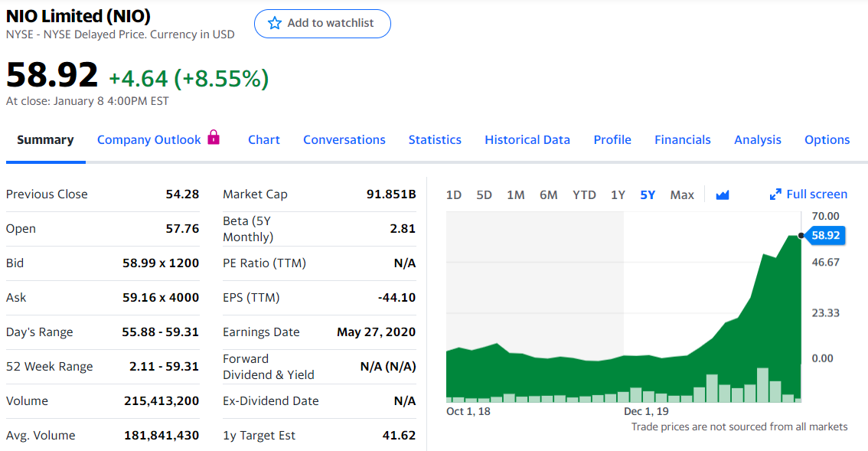Click the Day's Range value 55.88 - 59.31
This screenshot has width=868, height=451.
click(161, 332)
